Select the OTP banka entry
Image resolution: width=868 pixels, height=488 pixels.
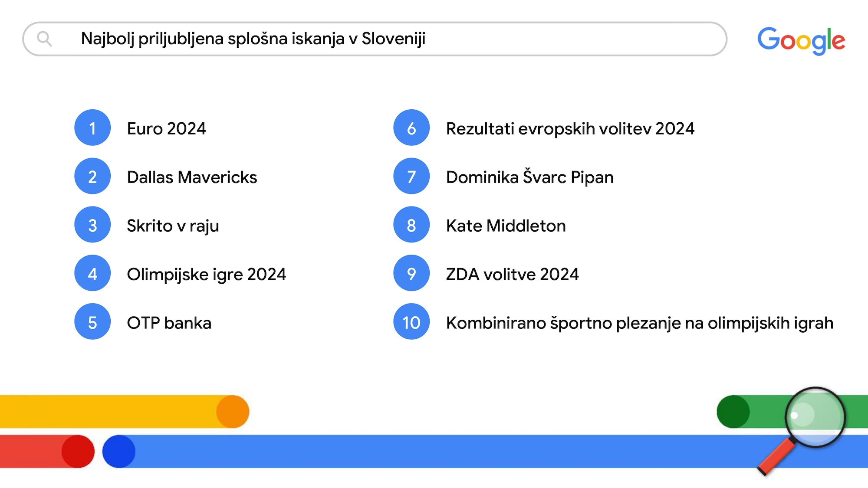coord(169,323)
